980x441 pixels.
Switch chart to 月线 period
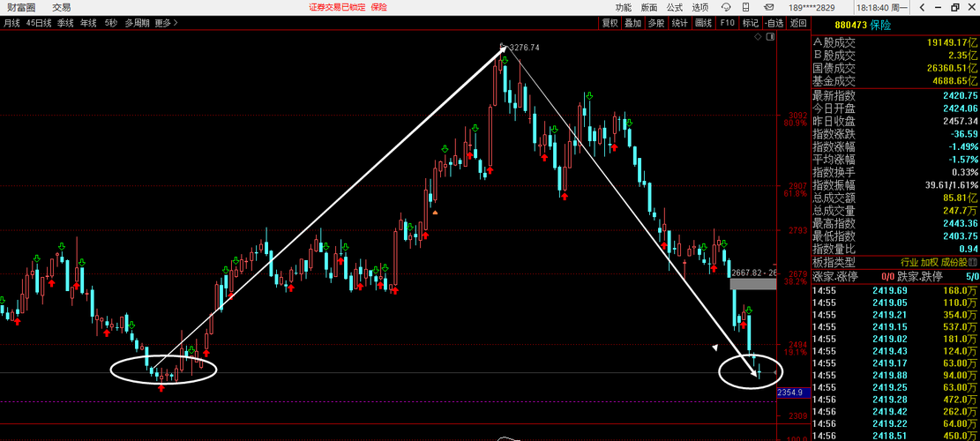pyautogui.click(x=11, y=22)
